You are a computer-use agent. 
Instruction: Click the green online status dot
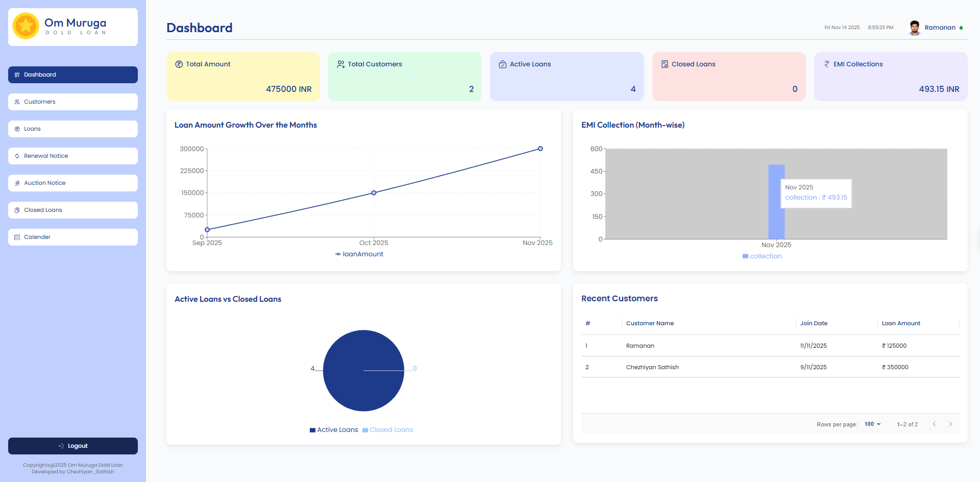pyautogui.click(x=961, y=28)
